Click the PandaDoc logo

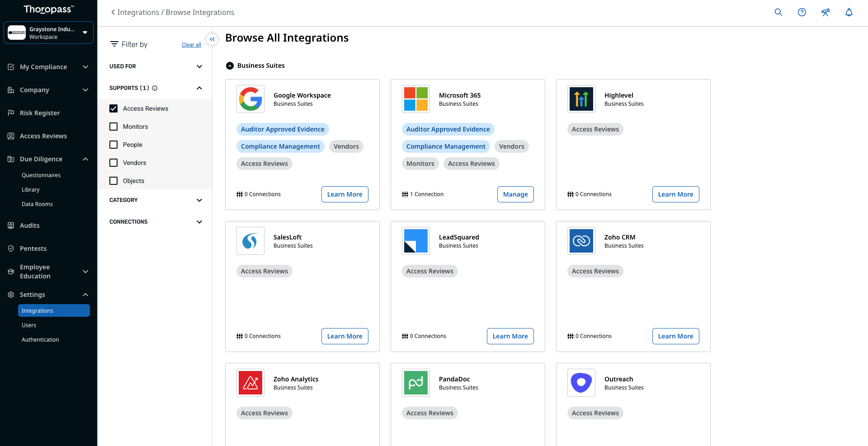pos(416,383)
